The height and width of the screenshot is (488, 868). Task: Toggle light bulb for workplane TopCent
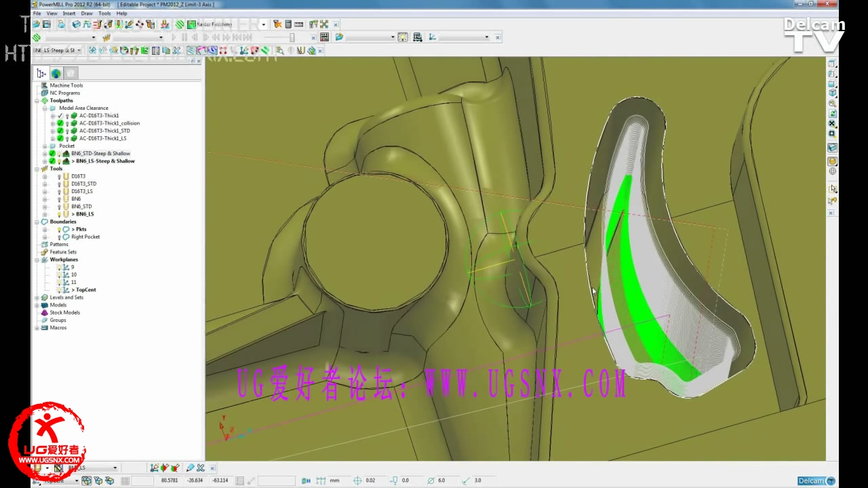[59, 290]
